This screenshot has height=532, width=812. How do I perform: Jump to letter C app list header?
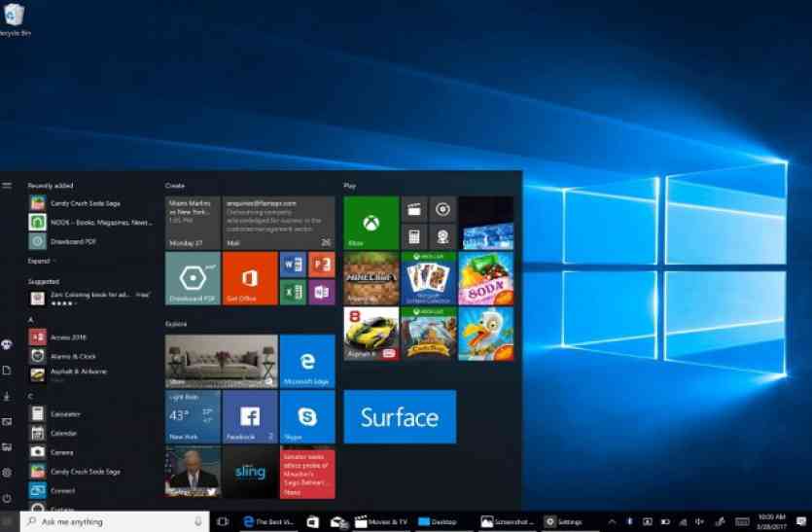point(30,396)
